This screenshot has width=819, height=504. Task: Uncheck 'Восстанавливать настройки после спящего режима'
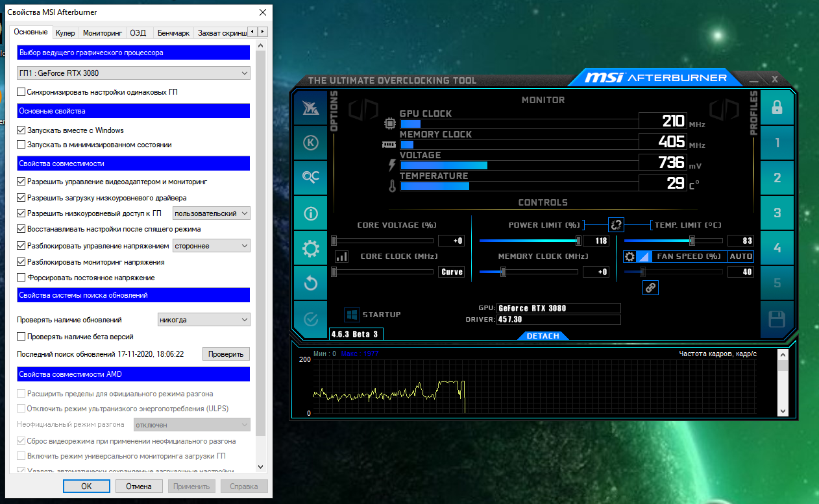[21, 229]
